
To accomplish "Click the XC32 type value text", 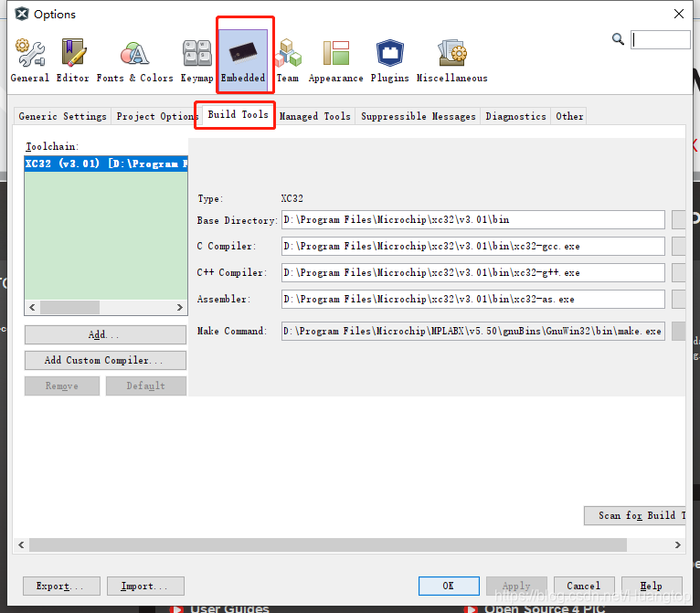I will pyautogui.click(x=292, y=198).
